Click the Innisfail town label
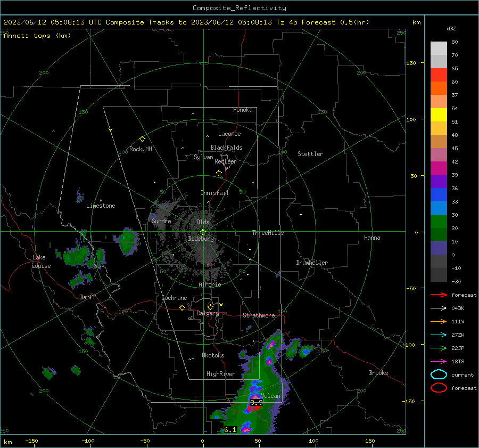 214,193
